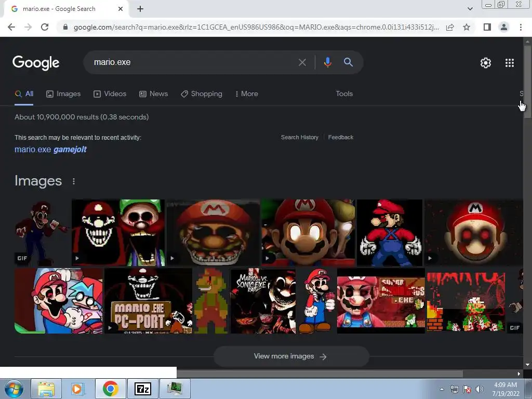Open the Mario and Boyfriend FNF thumbnail
The height and width of the screenshot is (399, 532).
[x=58, y=301]
